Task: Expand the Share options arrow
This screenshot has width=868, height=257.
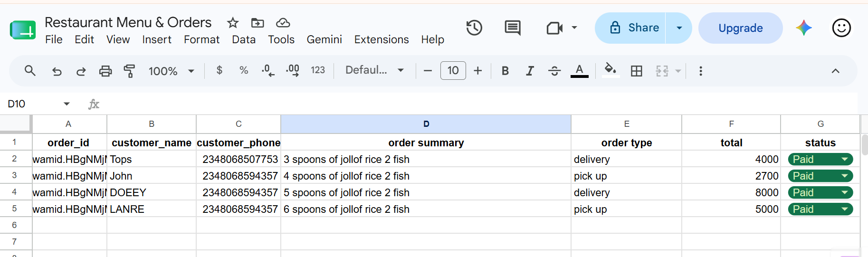Action: pos(679,28)
